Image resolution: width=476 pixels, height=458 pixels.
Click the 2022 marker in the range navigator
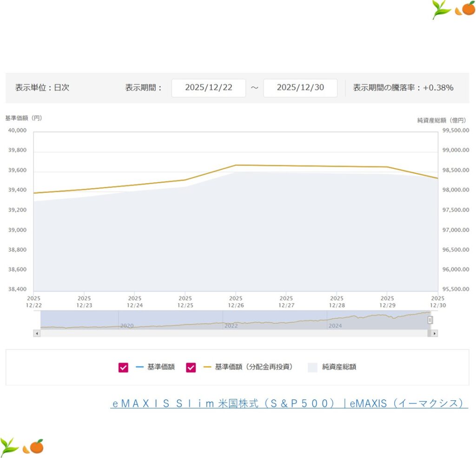coord(231,325)
